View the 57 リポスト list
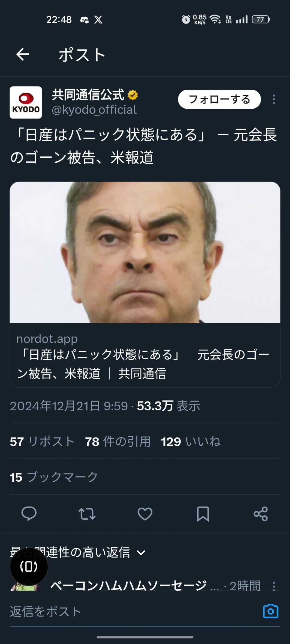The height and width of the screenshot is (644, 290). (x=42, y=442)
